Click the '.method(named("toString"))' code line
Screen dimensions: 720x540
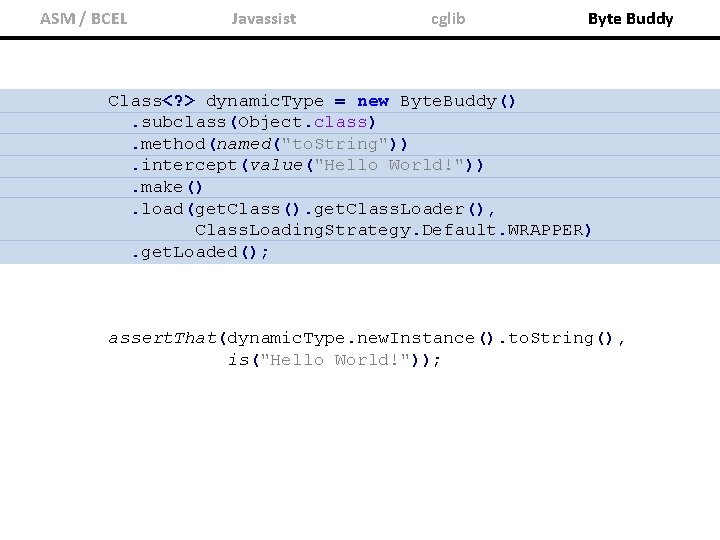point(270,144)
